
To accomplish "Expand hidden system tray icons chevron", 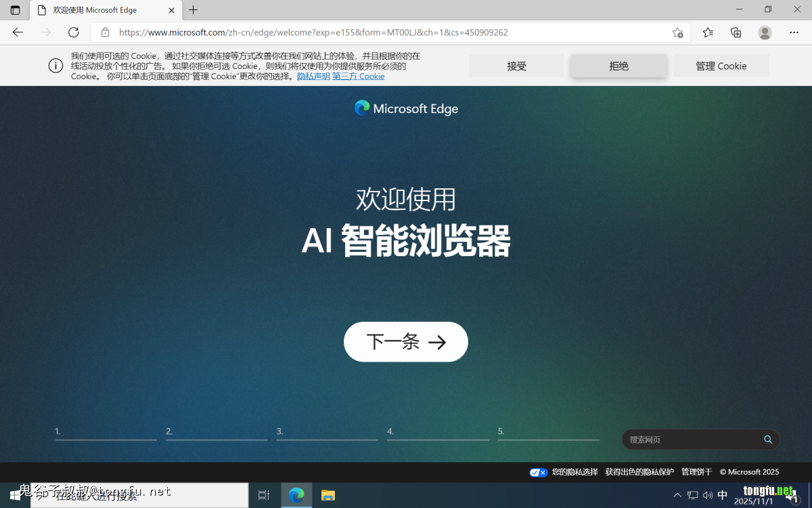I will [x=677, y=495].
